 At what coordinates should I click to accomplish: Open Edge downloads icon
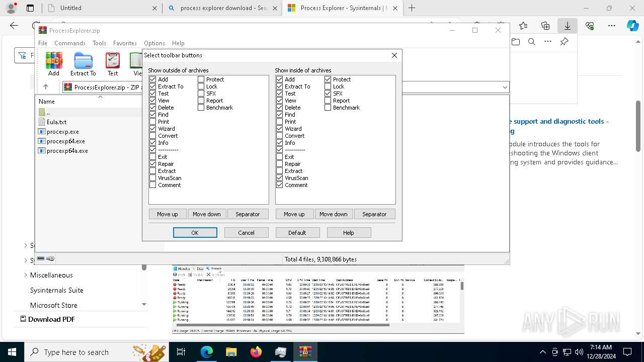(x=568, y=26)
